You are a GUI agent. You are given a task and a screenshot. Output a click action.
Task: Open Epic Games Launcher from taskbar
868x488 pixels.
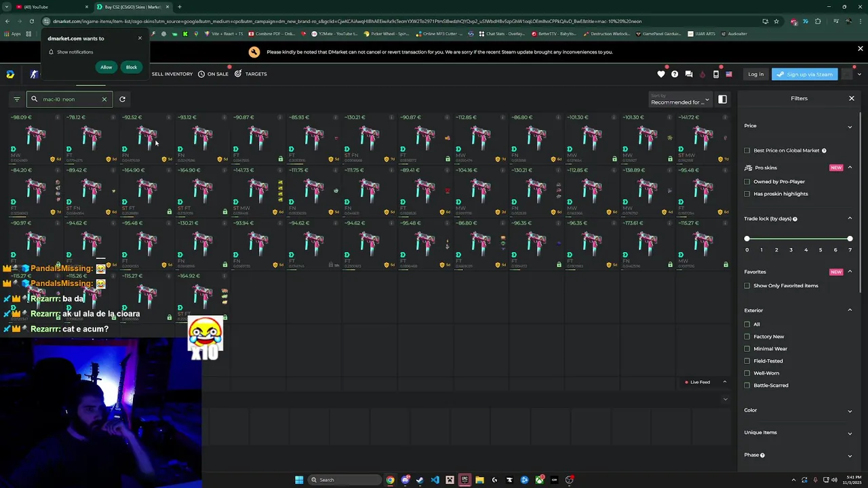click(465, 480)
